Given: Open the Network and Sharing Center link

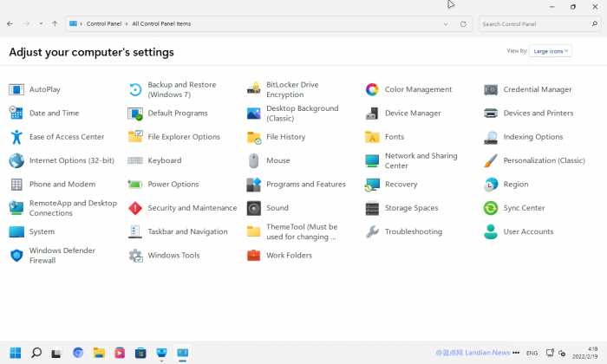Looking at the screenshot, I should click(420, 160).
